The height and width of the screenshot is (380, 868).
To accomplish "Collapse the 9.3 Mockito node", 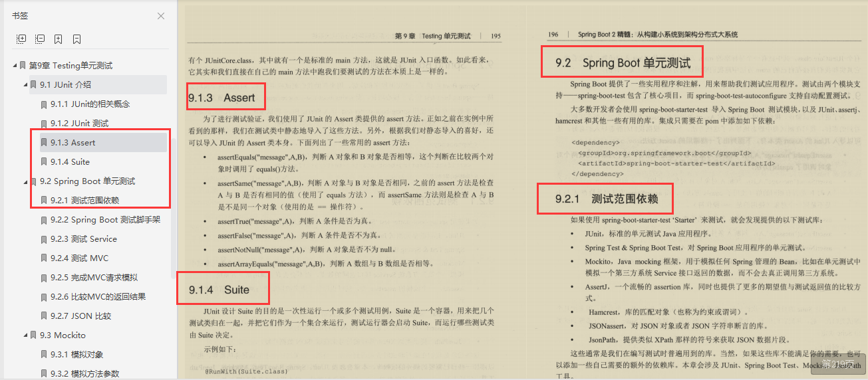I will click(x=25, y=335).
